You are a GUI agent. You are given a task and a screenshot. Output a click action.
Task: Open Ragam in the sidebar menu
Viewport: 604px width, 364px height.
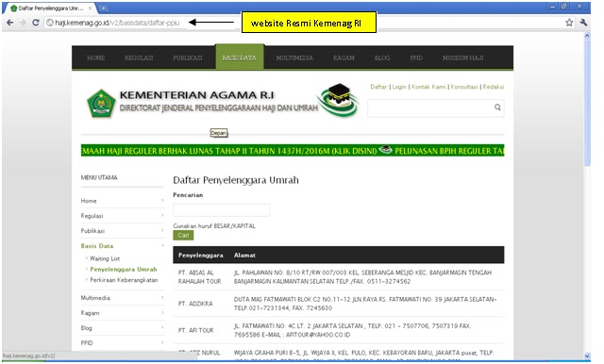pyautogui.click(x=90, y=313)
